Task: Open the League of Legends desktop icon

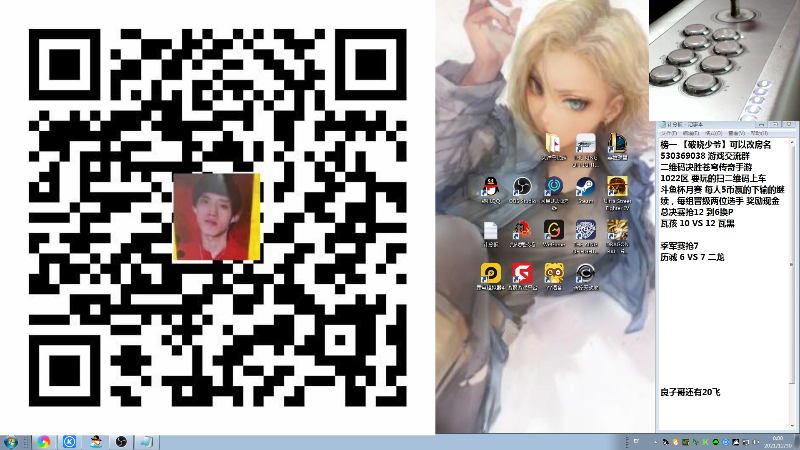Action: (x=617, y=146)
